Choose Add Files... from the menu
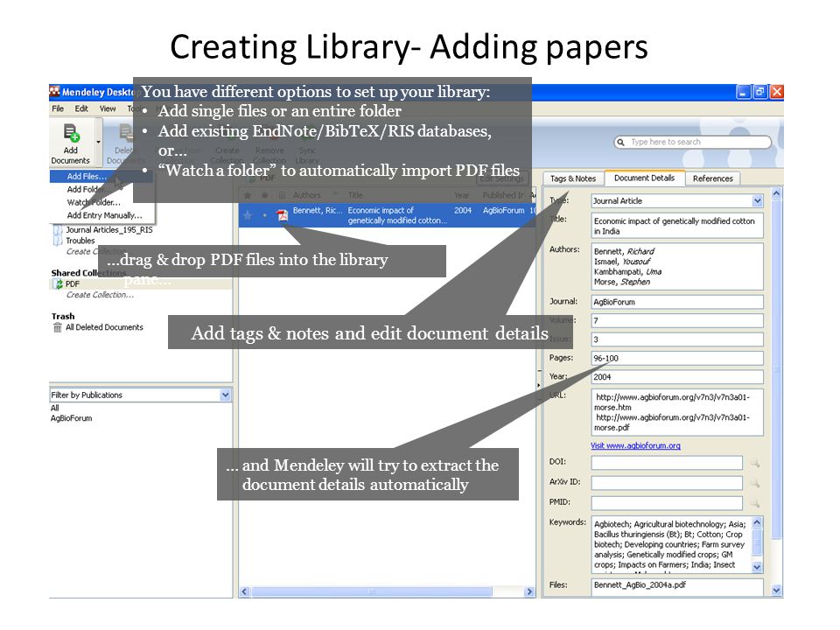 pyautogui.click(x=86, y=176)
